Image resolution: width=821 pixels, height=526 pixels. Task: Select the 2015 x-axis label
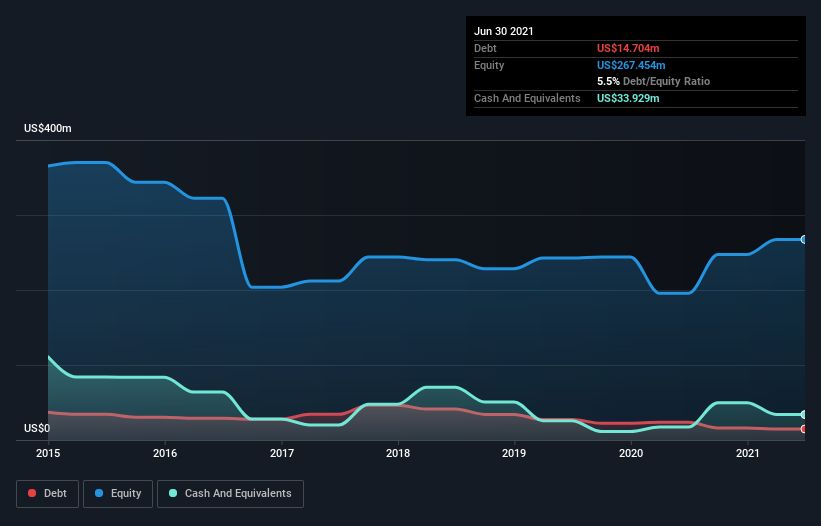tap(48, 453)
